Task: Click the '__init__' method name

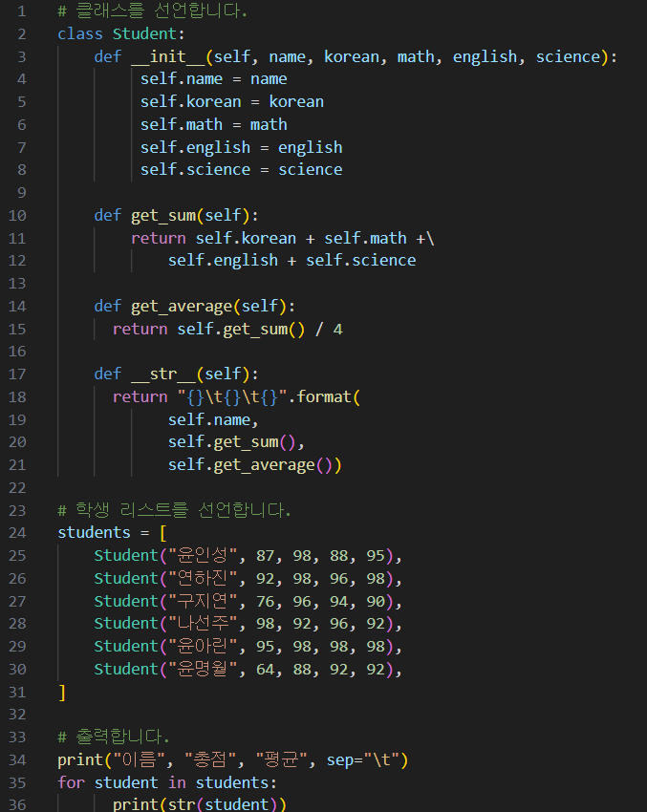Action: (x=168, y=56)
